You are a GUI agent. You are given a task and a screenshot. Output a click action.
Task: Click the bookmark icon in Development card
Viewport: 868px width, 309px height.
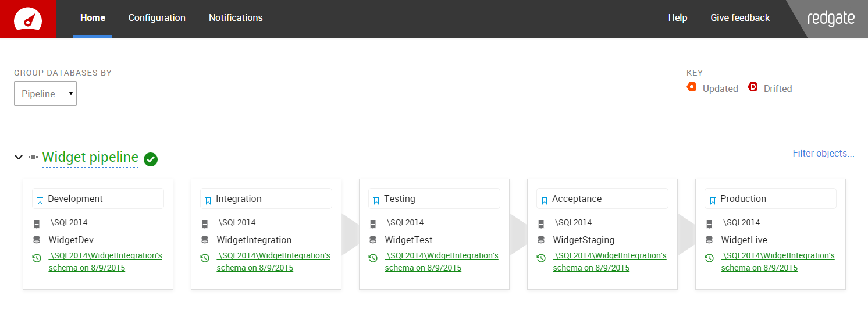click(x=40, y=200)
